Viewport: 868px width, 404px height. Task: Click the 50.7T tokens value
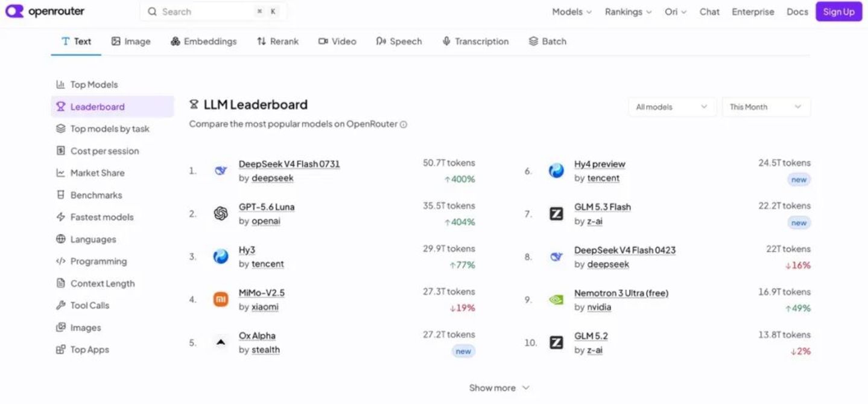point(449,163)
